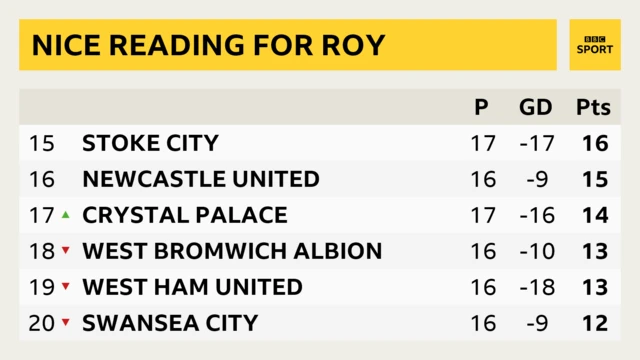Click West Ham United's -18 goal difference

click(537, 287)
